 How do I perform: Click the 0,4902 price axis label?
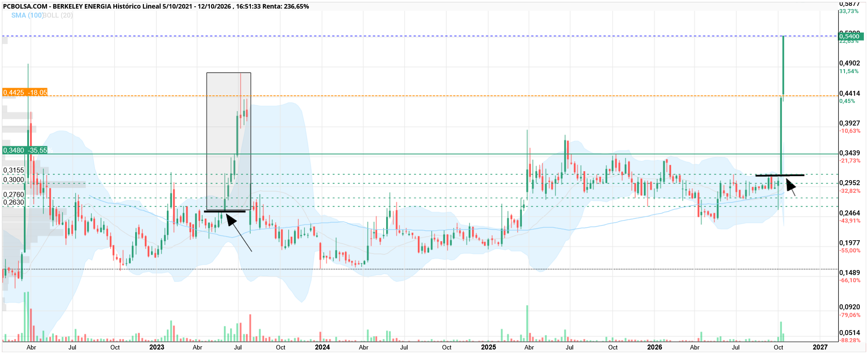(849, 63)
